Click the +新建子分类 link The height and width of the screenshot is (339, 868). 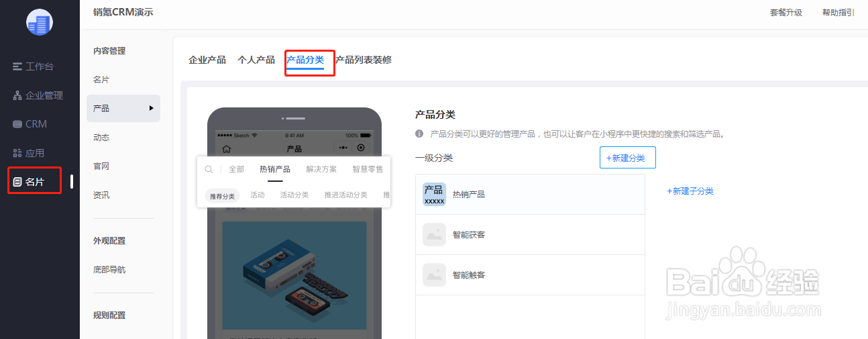690,191
